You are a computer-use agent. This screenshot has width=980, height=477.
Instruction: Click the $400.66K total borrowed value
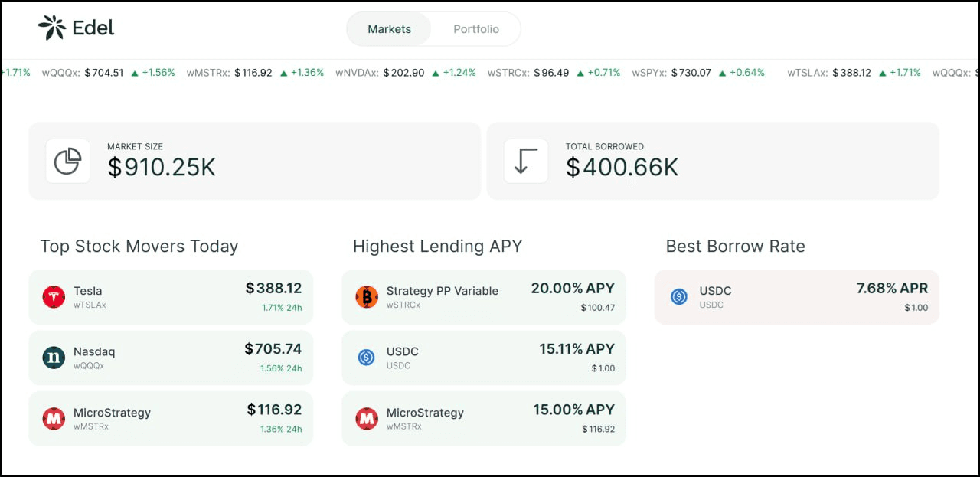pos(622,167)
